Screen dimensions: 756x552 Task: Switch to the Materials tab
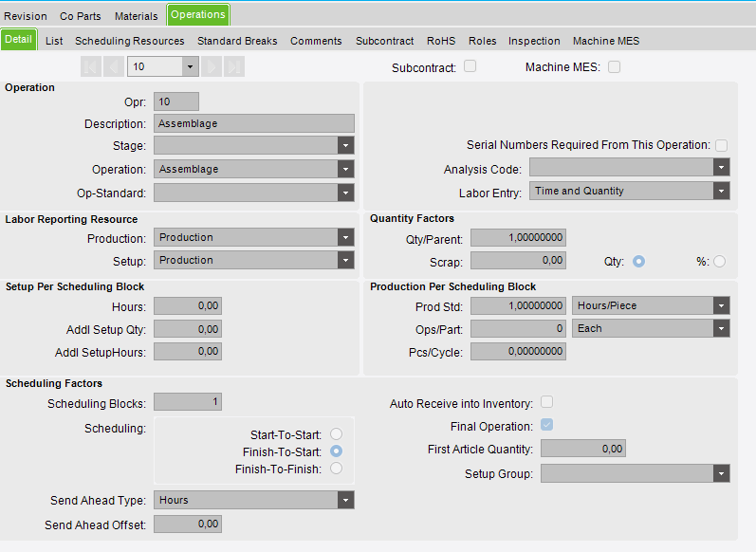click(x=136, y=16)
